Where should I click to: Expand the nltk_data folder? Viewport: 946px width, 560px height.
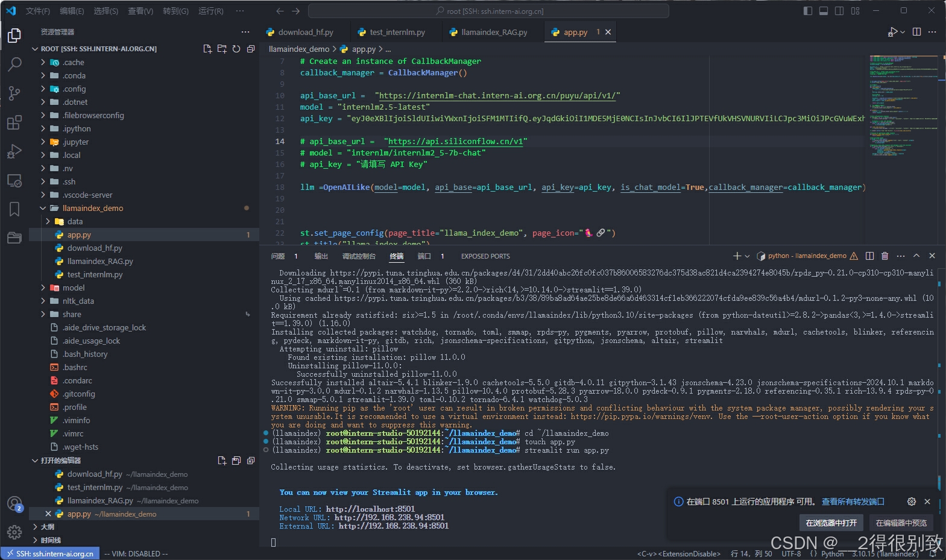[x=43, y=301]
